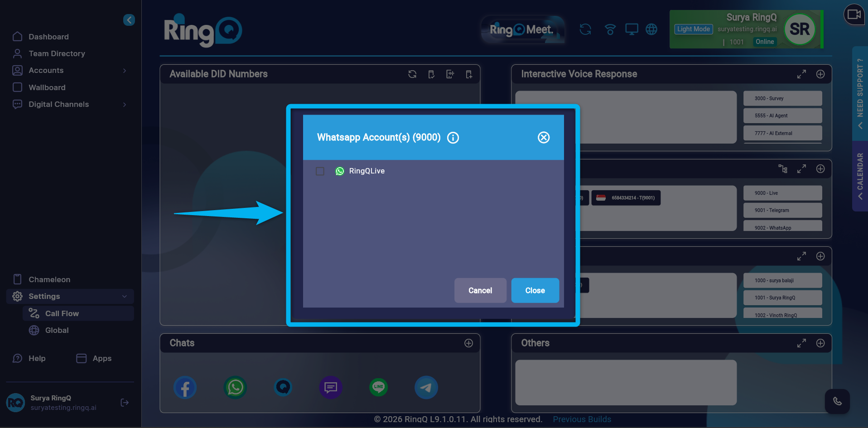Maximize the panel containing 1000 - surya balaji
Image resolution: width=868 pixels, height=428 pixels.
click(x=801, y=256)
